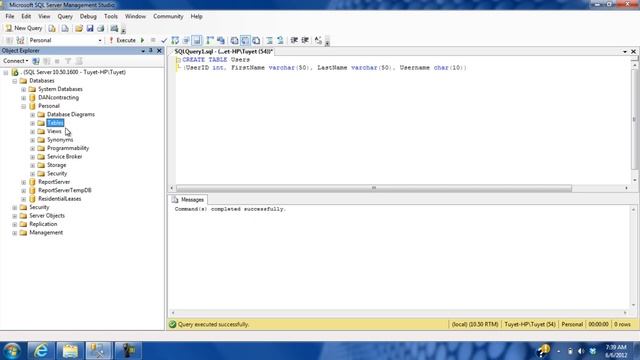Select Results to Grid output mode
Image resolution: width=640 pixels, height=360 pixels.
[x=245, y=40]
